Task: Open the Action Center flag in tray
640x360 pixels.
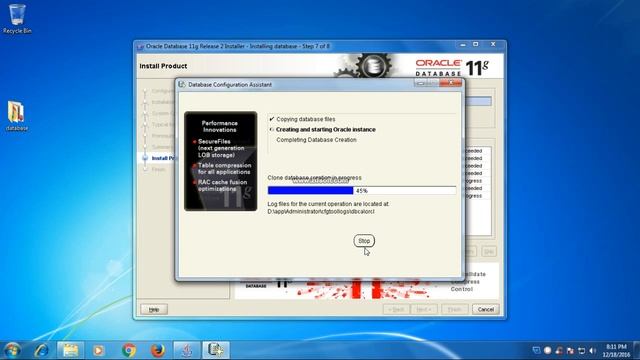Action: pos(570,351)
